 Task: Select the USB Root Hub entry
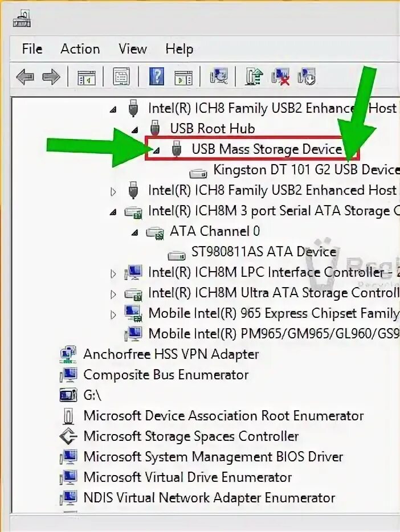click(x=213, y=129)
